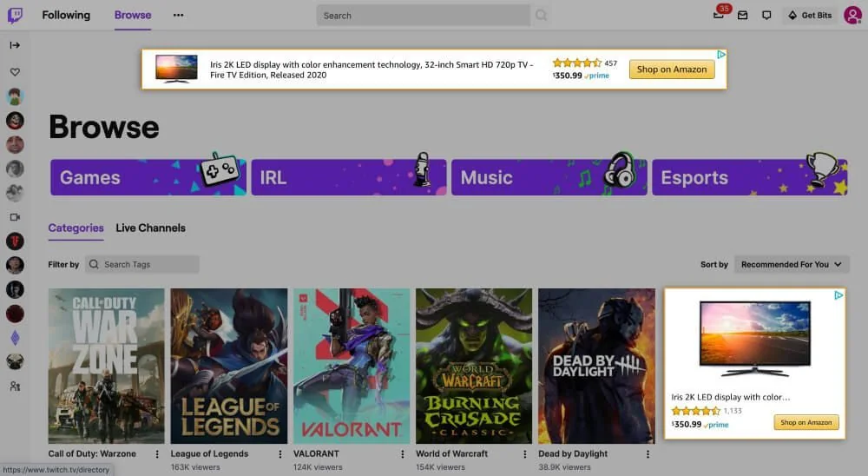Click Shop on Amazon in banner ad

tap(672, 69)
